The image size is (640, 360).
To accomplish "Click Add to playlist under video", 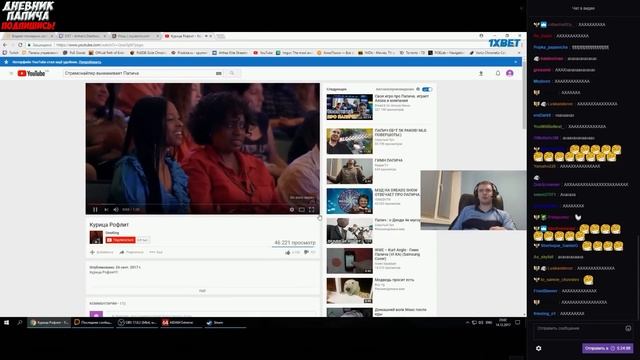I will pos(102,252).
